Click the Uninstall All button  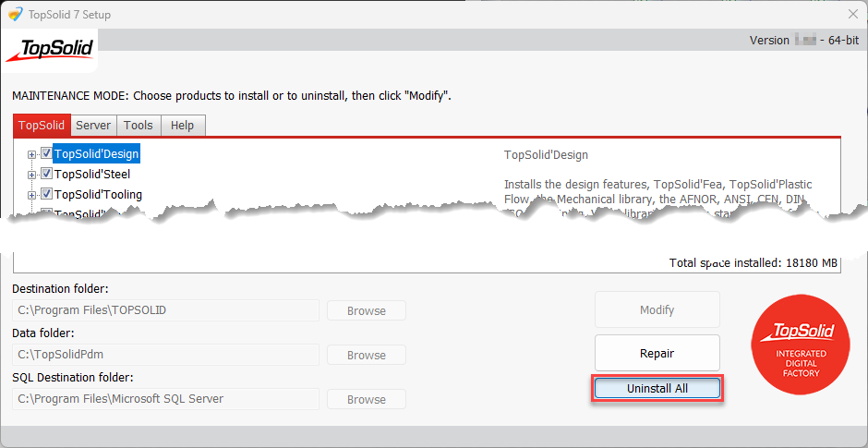coord(657,389)
